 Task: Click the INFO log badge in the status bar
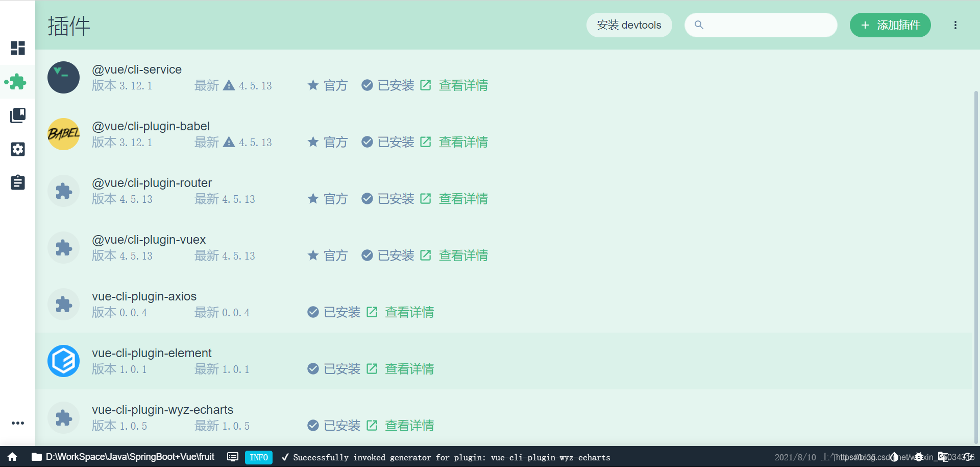tap(259, 457)
